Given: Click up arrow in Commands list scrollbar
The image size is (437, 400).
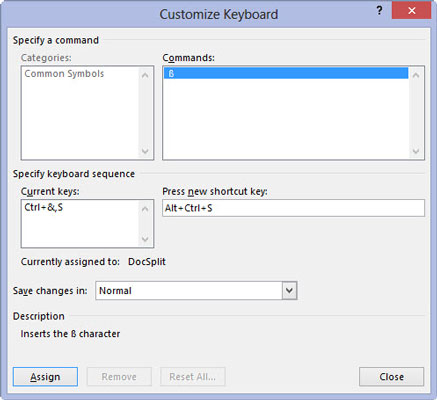Looking at the screenshot, I should point(416,75).
